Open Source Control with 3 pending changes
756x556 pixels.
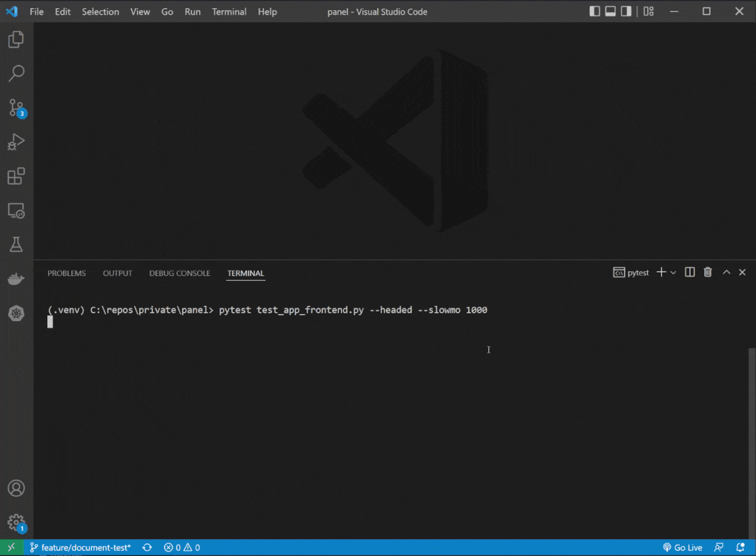(x=16, y=108)
